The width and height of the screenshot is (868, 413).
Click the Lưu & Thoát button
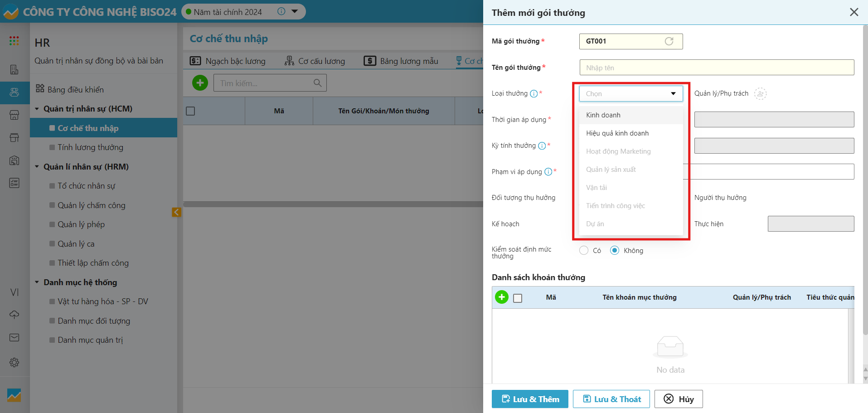tap(611, 399)
